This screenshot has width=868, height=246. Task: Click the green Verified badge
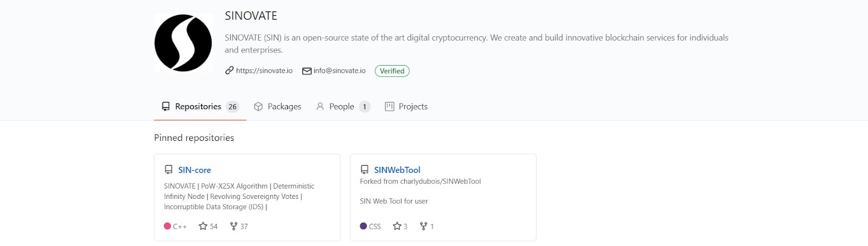coord(392,71)
